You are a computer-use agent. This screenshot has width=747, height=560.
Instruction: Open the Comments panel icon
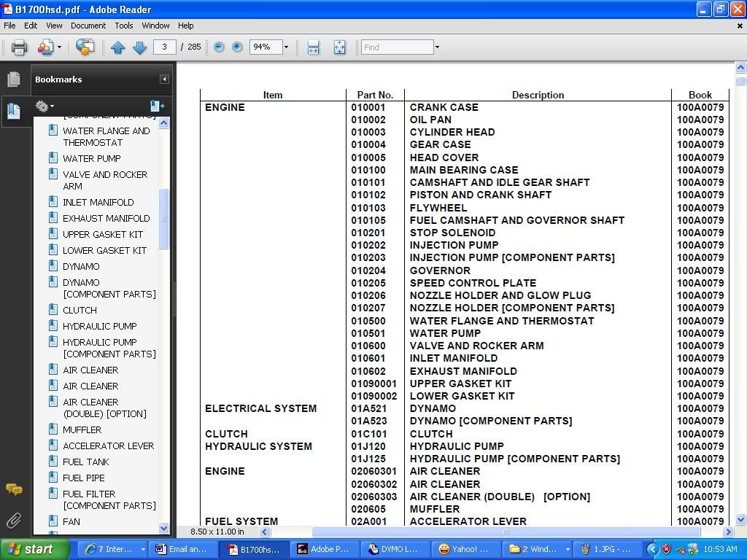14,489
